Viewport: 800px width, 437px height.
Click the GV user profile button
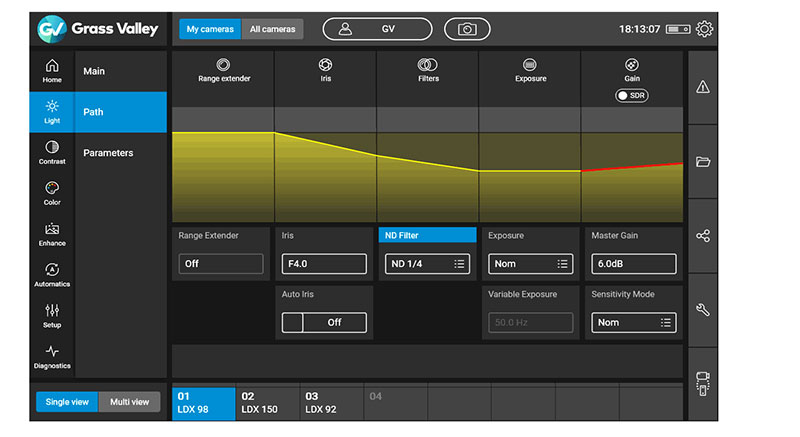click(377, 29)
